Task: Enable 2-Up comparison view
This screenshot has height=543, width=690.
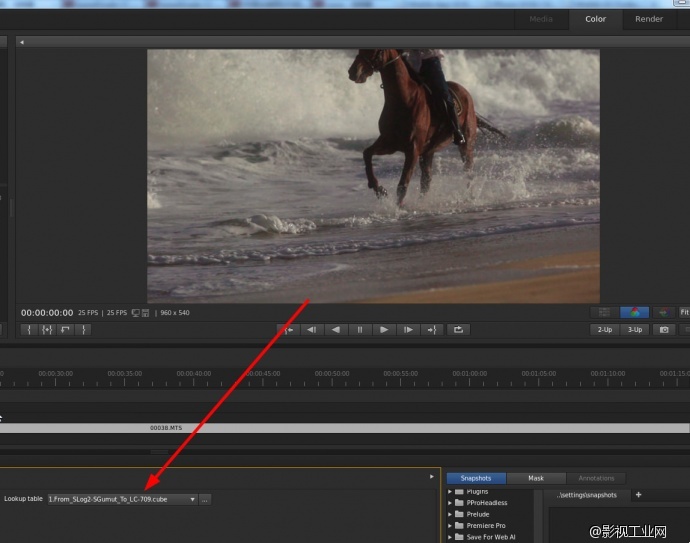Action: coord(605,330)
